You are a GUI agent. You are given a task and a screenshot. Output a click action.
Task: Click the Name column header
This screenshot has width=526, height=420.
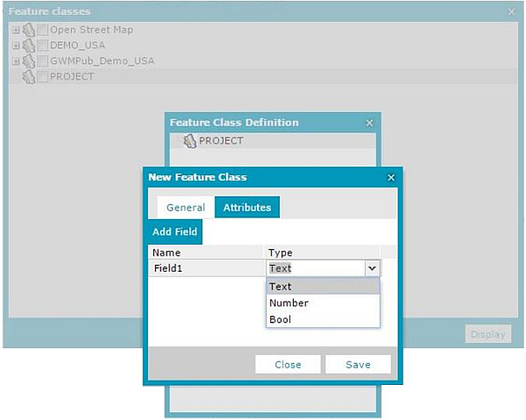pos(206,253)
